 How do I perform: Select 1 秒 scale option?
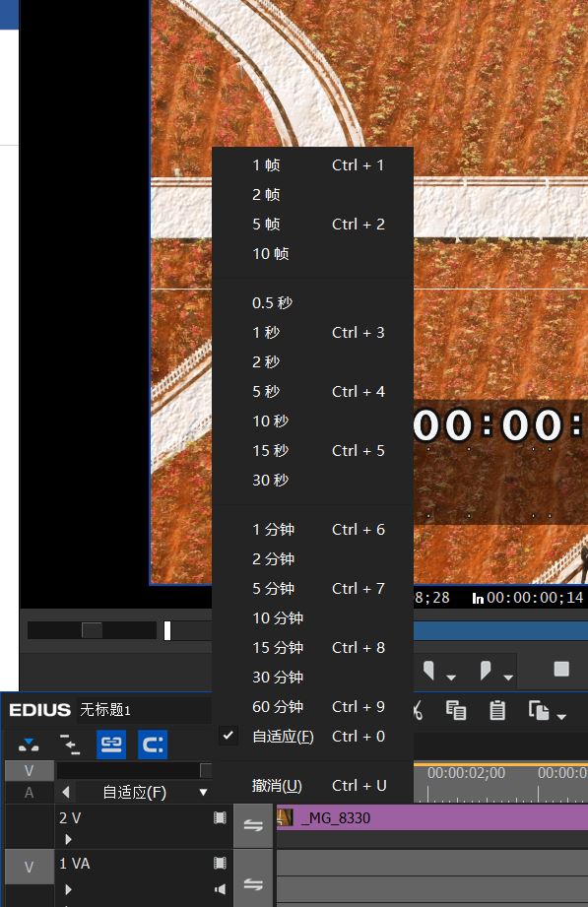(x=312, y=333)
